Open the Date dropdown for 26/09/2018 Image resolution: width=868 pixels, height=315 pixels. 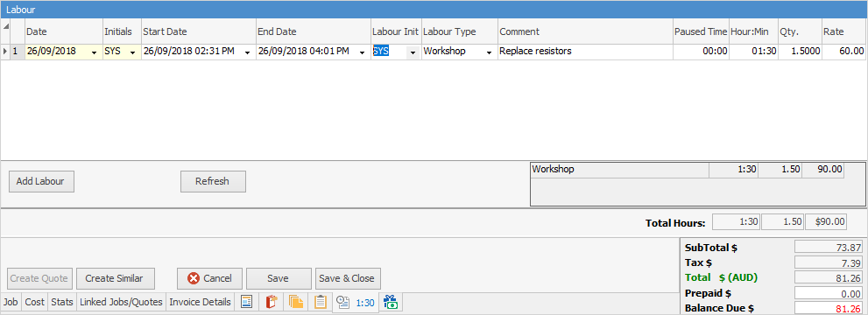[94, 52]
